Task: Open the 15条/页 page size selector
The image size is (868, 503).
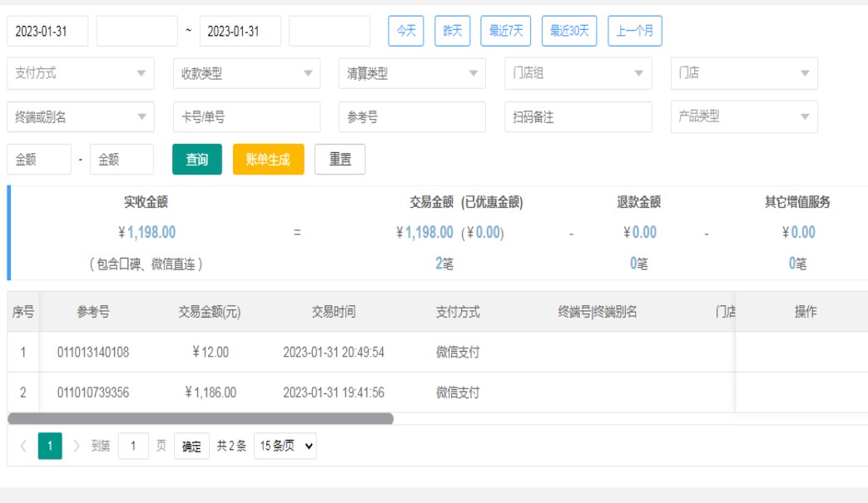Action: (285, 446)
